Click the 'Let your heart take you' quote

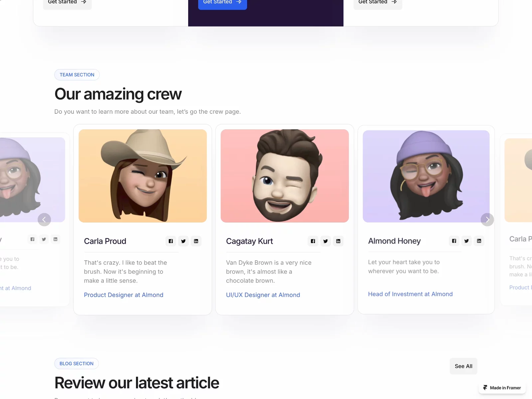(x=404, y=267)
